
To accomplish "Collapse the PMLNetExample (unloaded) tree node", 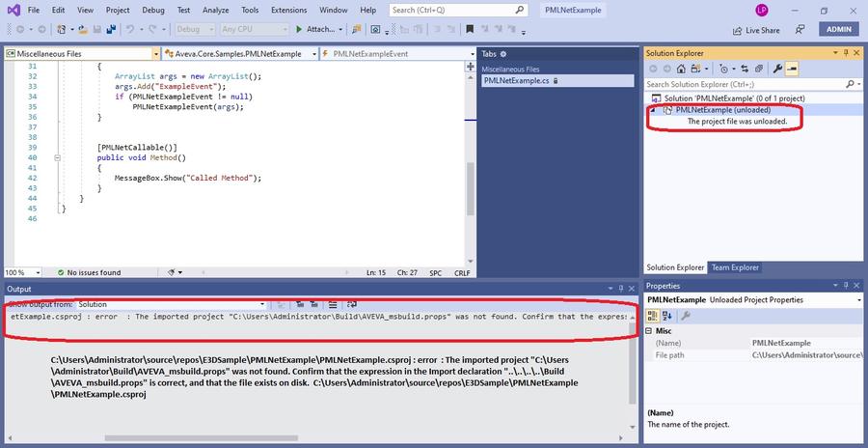I will 653,110.
